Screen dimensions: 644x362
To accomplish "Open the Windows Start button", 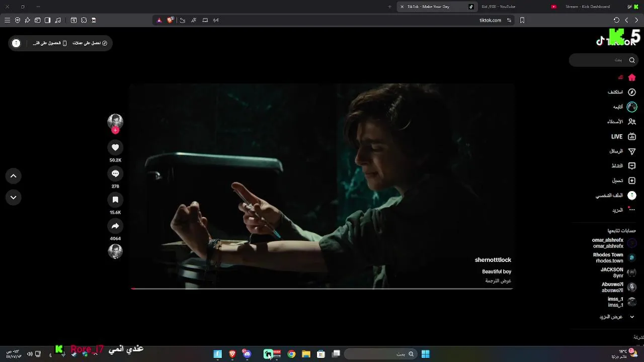I will pyautogui.click(x=425, y=354).
